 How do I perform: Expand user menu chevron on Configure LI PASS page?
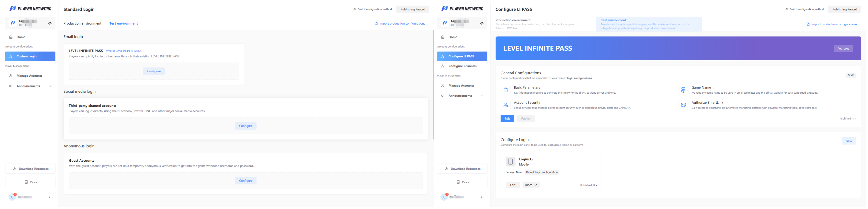(482, 197)
